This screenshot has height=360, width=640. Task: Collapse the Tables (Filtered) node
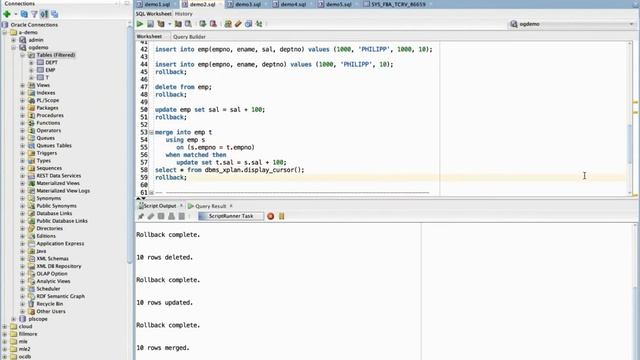22,55
